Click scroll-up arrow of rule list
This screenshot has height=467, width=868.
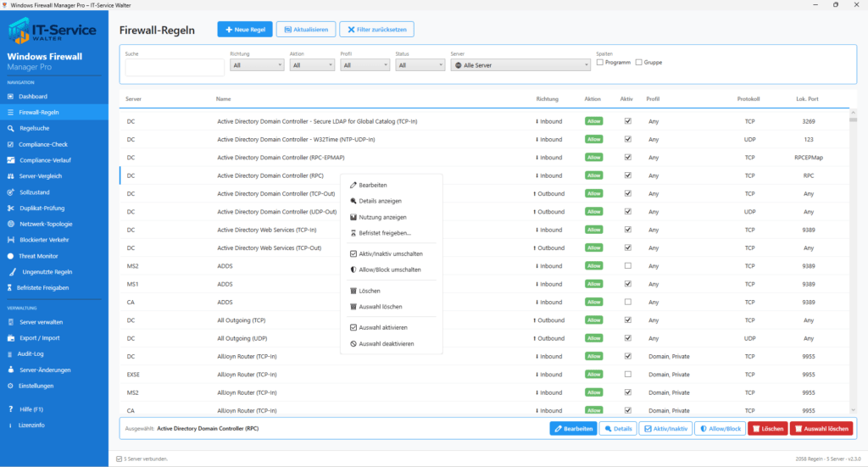(x=853, y=113)
